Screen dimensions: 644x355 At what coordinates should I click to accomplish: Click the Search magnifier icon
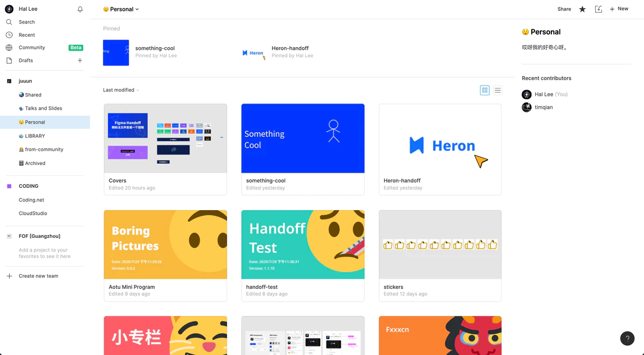coord(9,22)
